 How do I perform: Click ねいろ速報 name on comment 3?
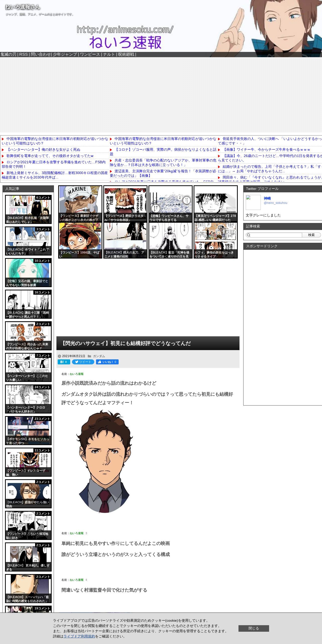click(76, 533)
